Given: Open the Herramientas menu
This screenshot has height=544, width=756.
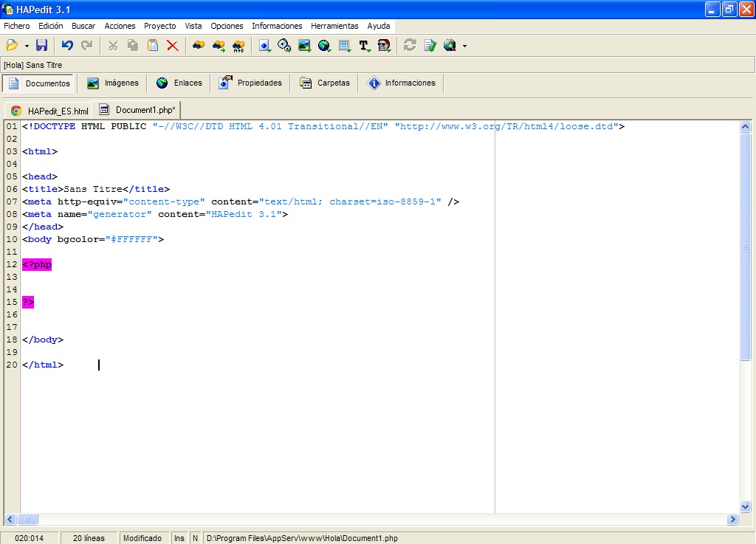Looking at the screenshot, I should tap(334, 26).
